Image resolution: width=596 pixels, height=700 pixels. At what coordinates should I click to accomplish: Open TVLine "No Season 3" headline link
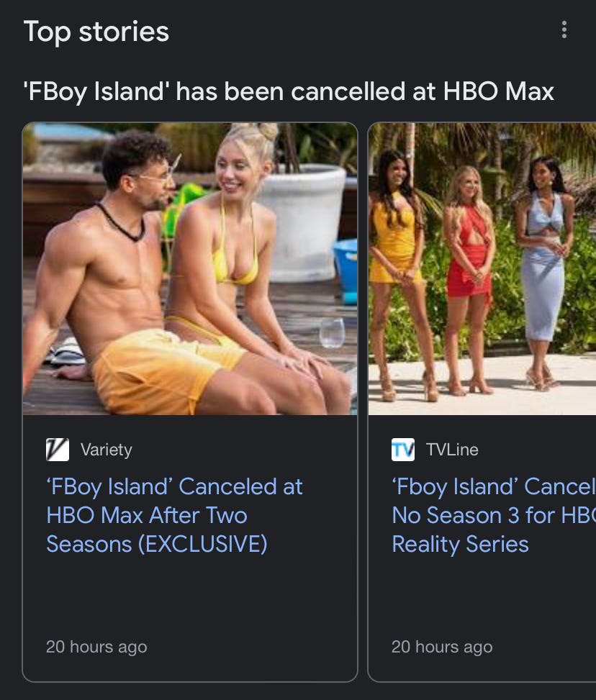pos(494,515)
